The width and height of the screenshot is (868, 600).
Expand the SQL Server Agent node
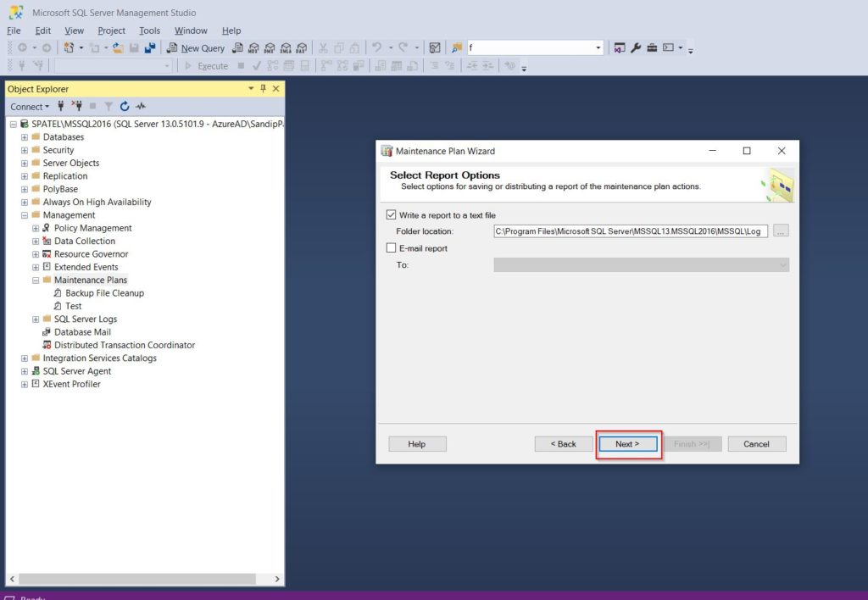coord(25,371)
